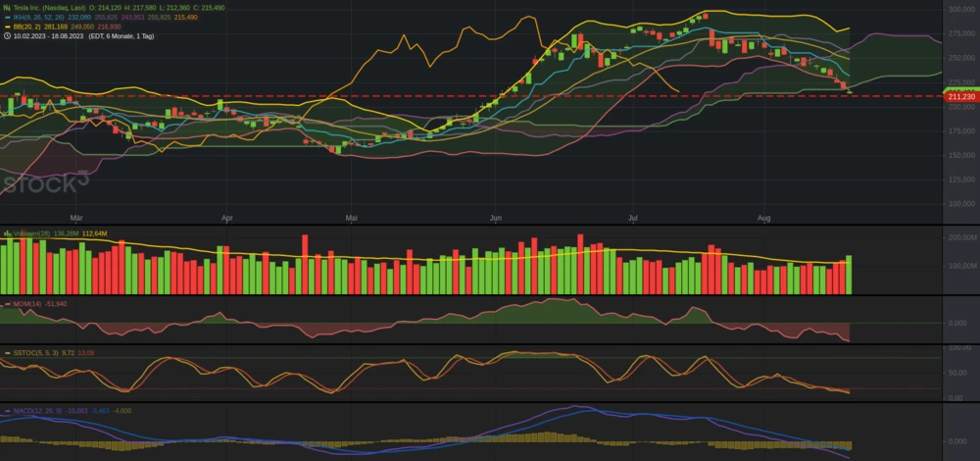The image size is (980, 461).
Task: Click the 100,000 price axis label
Action: point(961,204)
